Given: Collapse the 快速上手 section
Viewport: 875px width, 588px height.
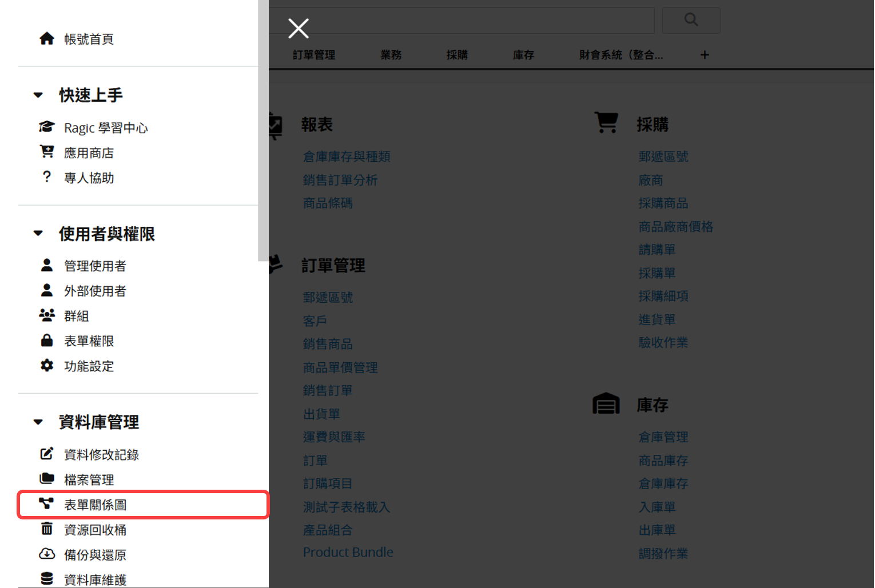Looking at the screenshot, I should pyautogui.click(x=38, y=95).
